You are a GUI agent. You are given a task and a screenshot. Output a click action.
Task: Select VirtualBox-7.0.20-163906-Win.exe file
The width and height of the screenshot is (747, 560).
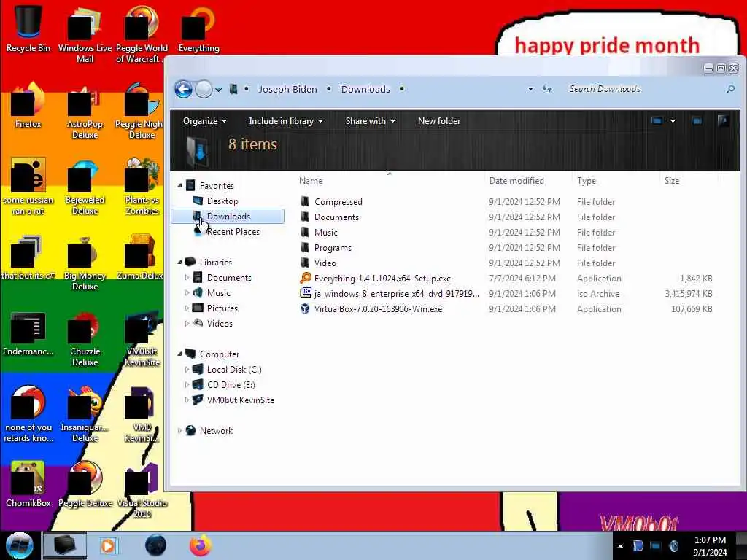point(378,308)
